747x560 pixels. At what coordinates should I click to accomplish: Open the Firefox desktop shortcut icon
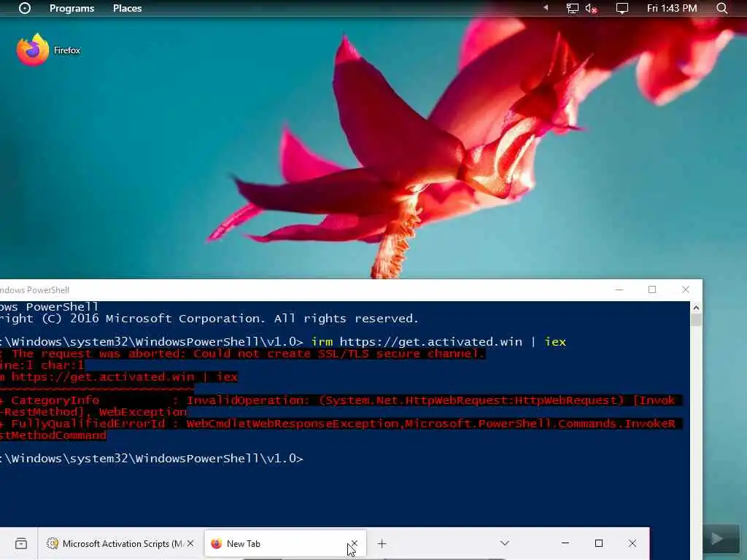pos(32,50)
